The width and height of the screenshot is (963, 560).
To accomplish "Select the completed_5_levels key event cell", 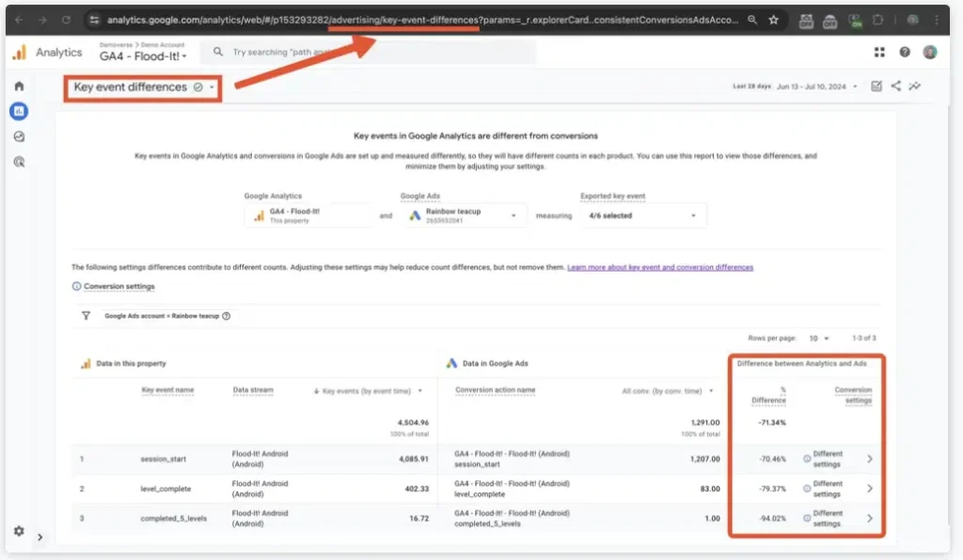I will click(x=174, y=519).
